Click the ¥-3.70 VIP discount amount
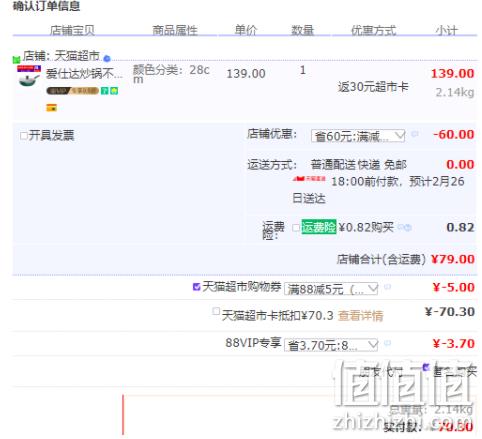Image resolution: width=482 pixels, height=439 pixels. point(453,344)
